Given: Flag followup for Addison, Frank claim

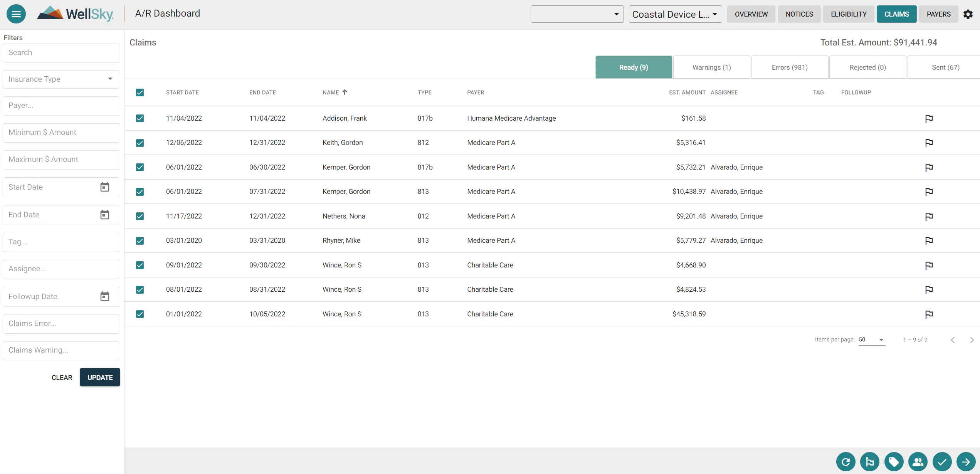Looking at the screenshot, I should click(x=929, y=118).
